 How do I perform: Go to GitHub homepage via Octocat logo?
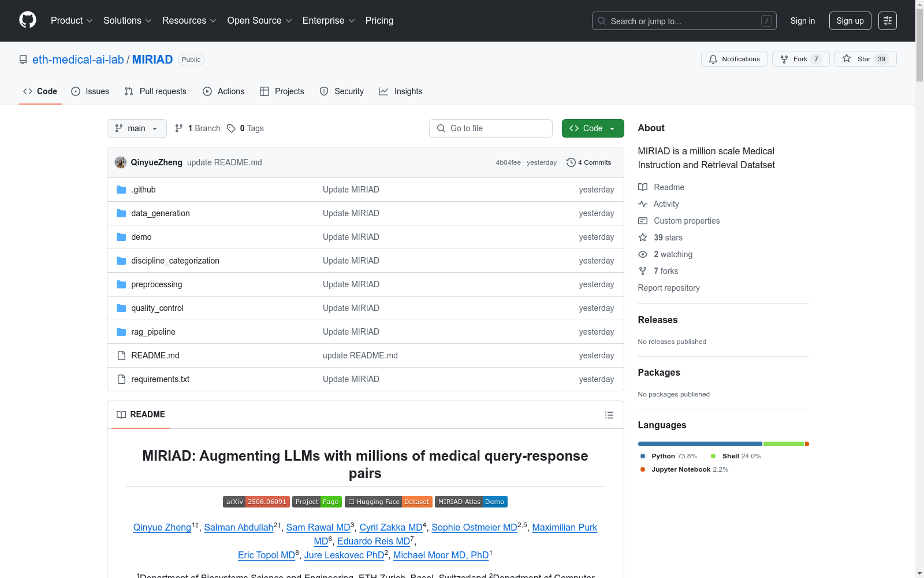pos(28,20)
